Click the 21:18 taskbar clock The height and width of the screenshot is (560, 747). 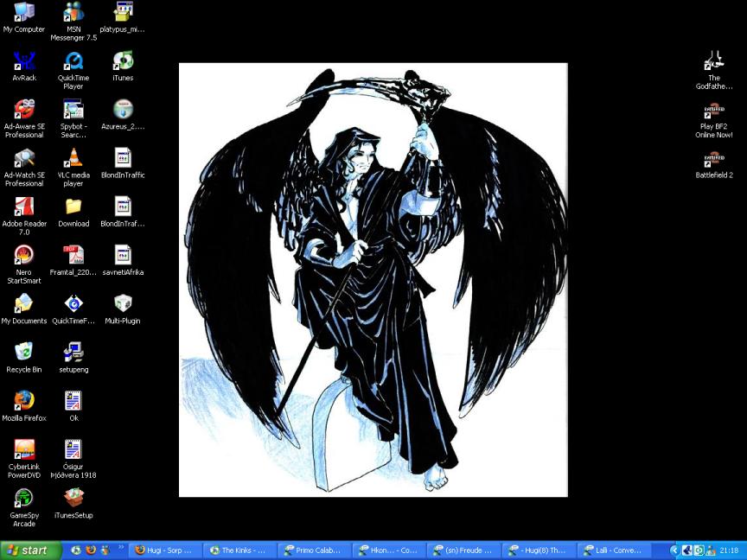pyautogui.click(x=730, y=550)
